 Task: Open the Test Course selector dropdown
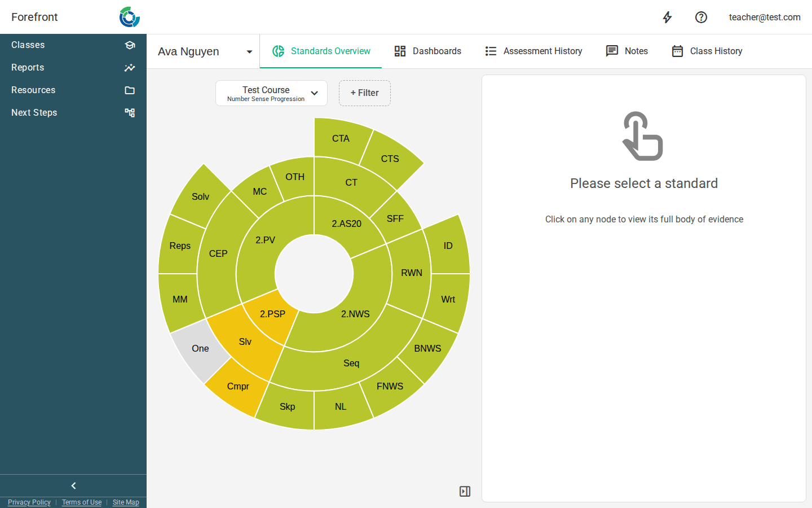pyautogui.click(x=271, y=93)
